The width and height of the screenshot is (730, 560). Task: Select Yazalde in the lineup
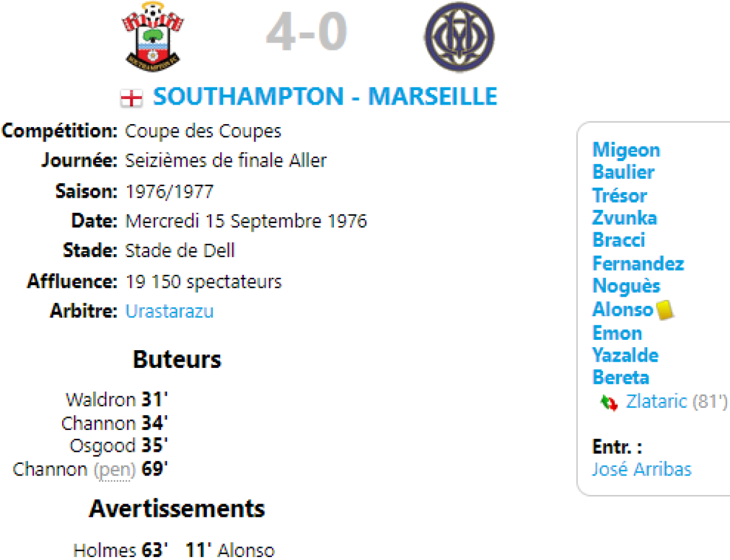(625, 355)
